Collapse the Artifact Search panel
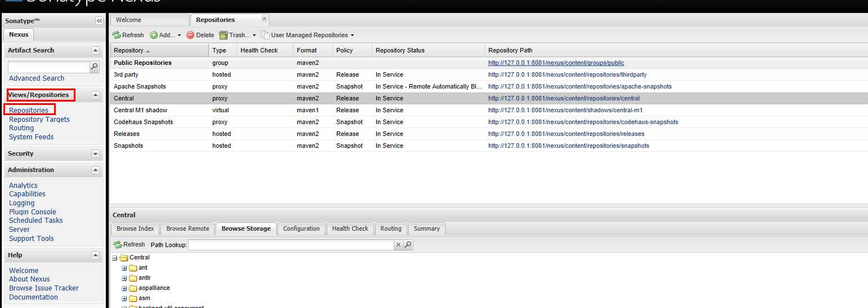This screenshot has height=308, width=868. 95,50
